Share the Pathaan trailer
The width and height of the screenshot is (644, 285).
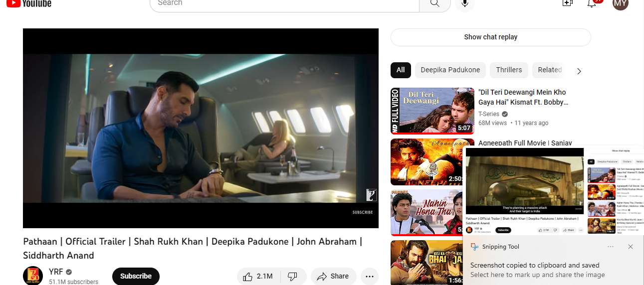point(333,277)
